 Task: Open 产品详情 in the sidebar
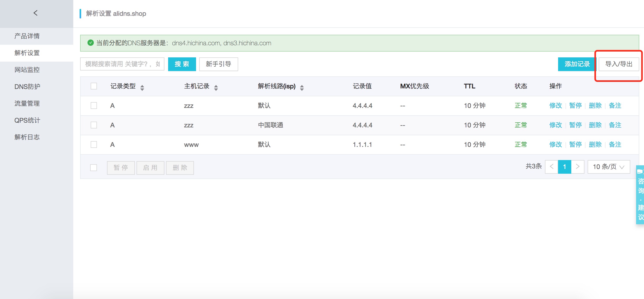pyautogui.click(x=37, y=36)
